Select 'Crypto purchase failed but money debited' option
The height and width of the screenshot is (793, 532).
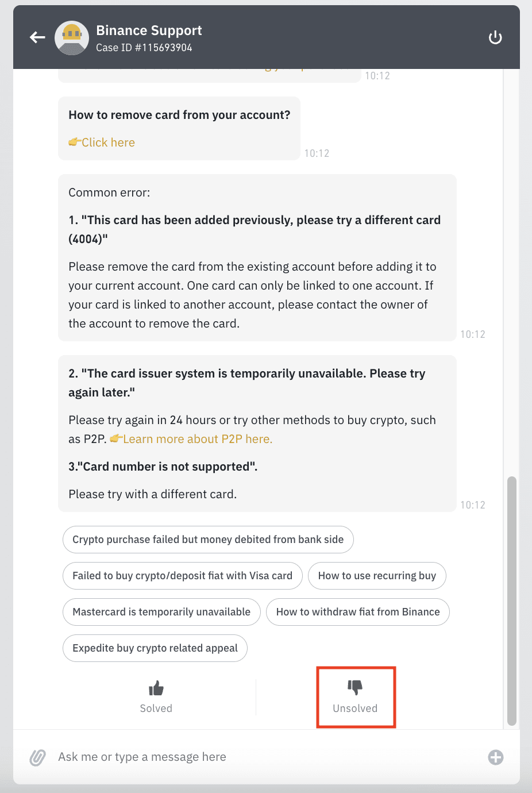208,540
